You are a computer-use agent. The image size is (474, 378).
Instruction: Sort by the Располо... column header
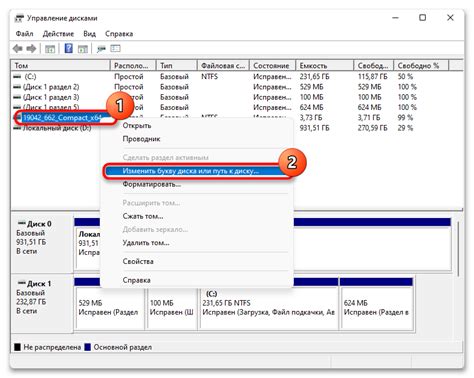click(133, 66)
